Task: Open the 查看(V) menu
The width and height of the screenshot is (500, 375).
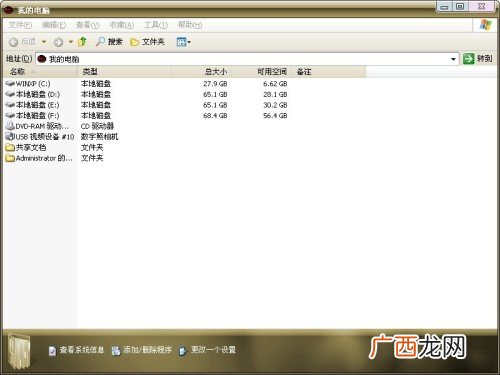Action: click(x=88, y=25)
